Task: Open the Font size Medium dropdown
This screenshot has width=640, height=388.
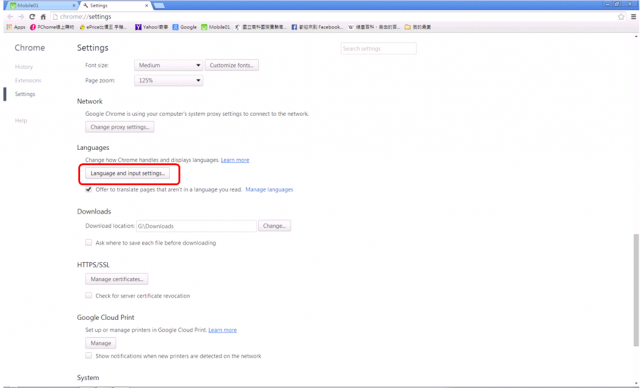Action: (169, 65)
